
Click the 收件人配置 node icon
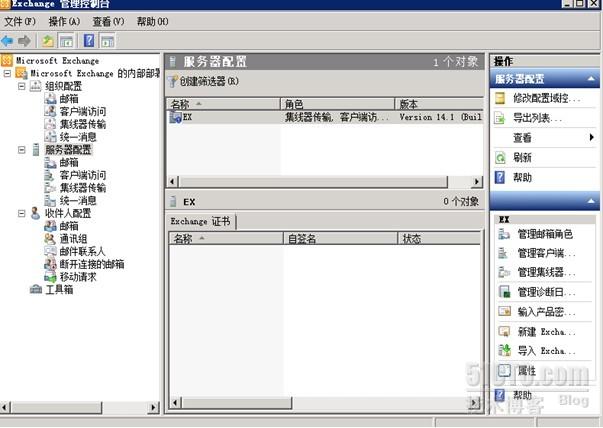pos(35,213)
